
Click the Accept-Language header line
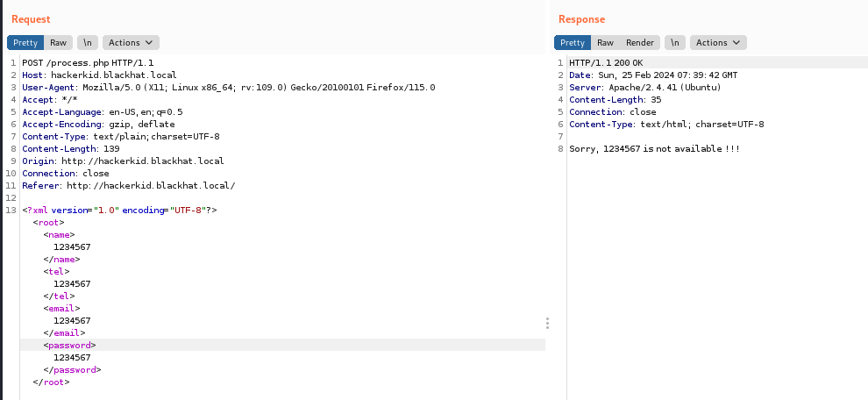coord(103,112)
